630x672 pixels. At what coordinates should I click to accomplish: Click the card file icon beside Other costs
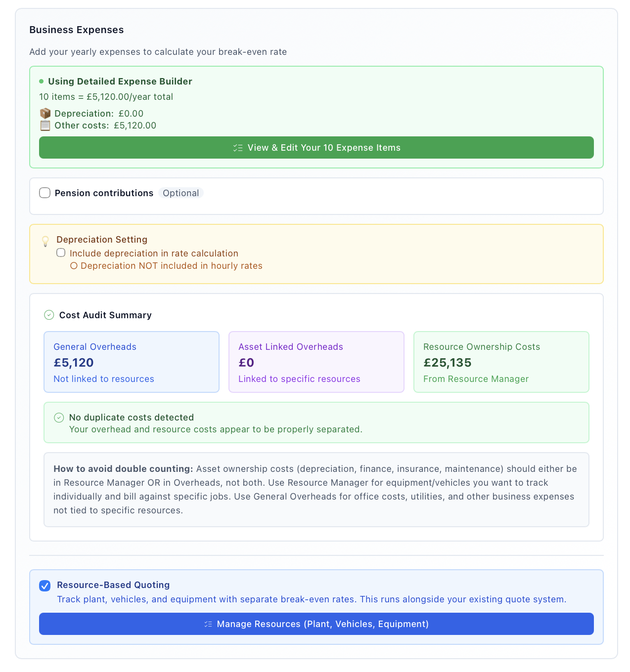(45, 126)
